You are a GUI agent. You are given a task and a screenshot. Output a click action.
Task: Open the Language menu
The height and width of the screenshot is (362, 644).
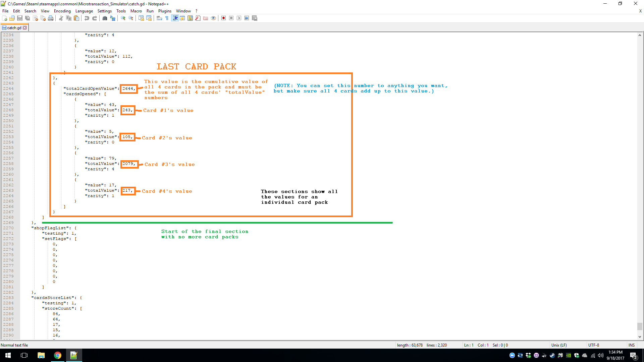tap(84, 11)
